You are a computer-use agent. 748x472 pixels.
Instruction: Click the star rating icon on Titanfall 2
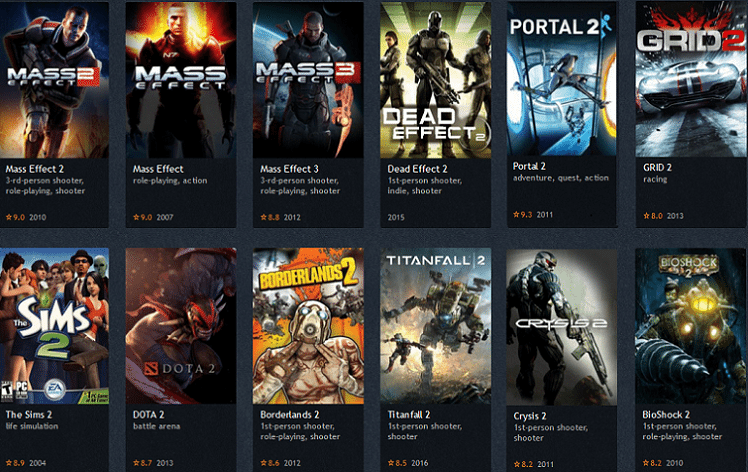(391, 463)
